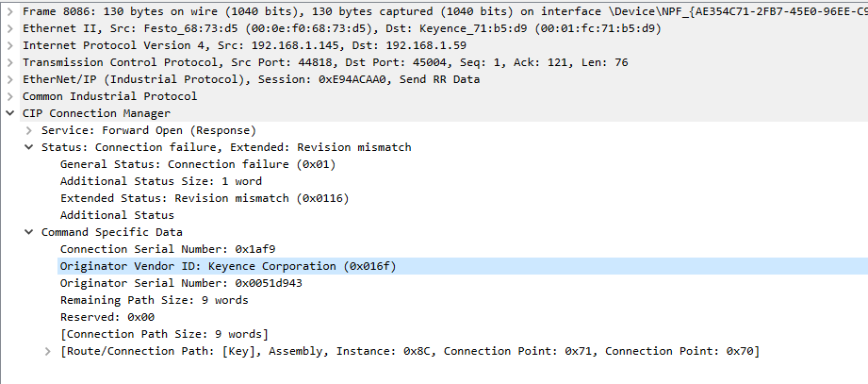This screenshot has height=384, width=868.
Task: Select the [Connection Path Size] line
Action: (164, 334)
